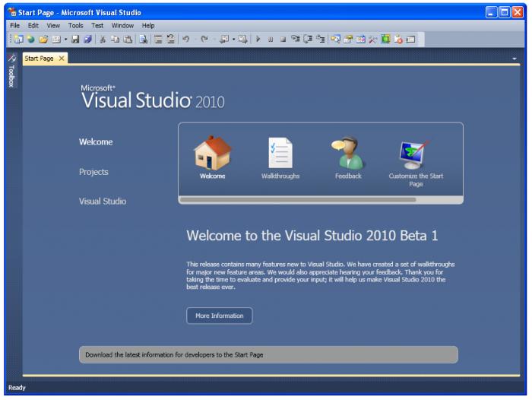The width and height of the screenshot is (532, 400).
Task: Open the tab list dropdown arrow
Action: (x=515, y=59)
